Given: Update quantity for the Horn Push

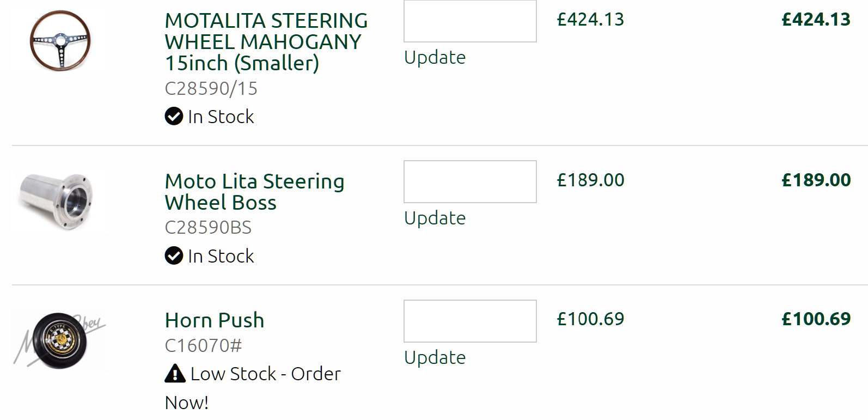Looking at the screenshot, I should click(x=435, y=357).
